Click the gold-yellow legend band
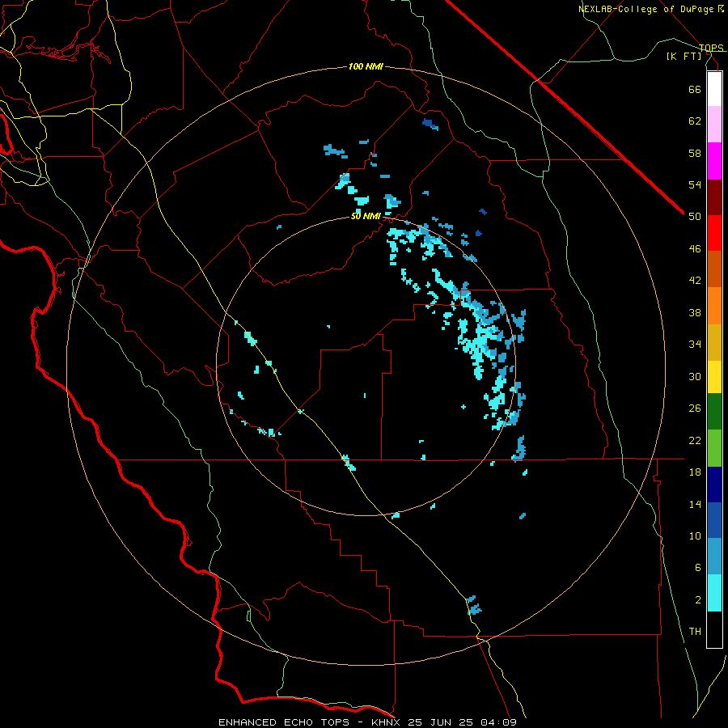Screen dimensions: 728x728 pyautogui.click(x=714, y=342)
